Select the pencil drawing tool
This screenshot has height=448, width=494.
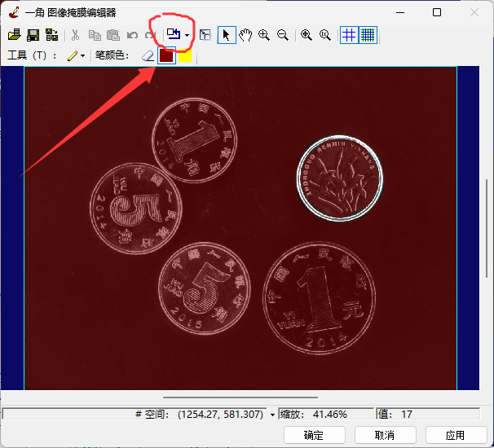73,55
